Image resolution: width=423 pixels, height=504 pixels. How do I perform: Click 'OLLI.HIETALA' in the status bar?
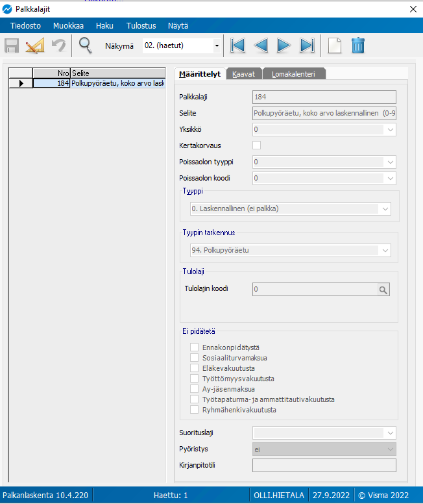point(279,496)
